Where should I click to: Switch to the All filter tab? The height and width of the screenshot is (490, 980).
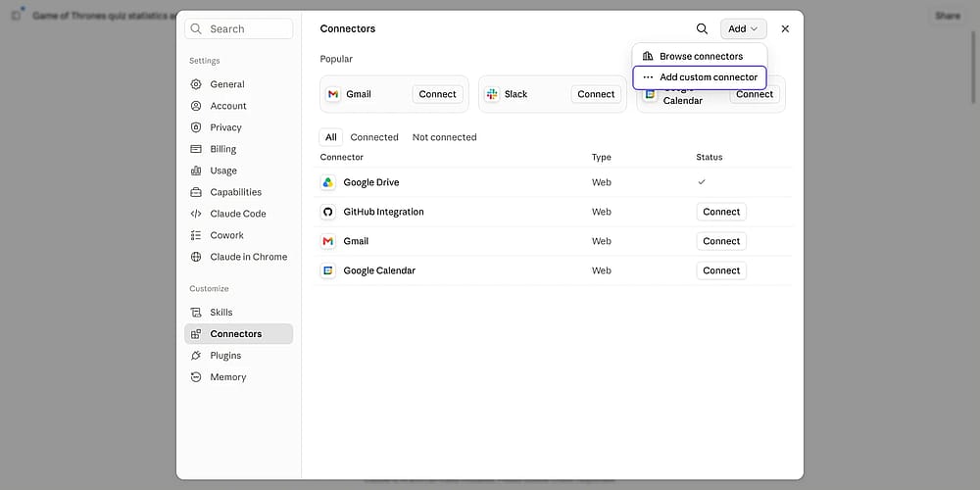330,137
